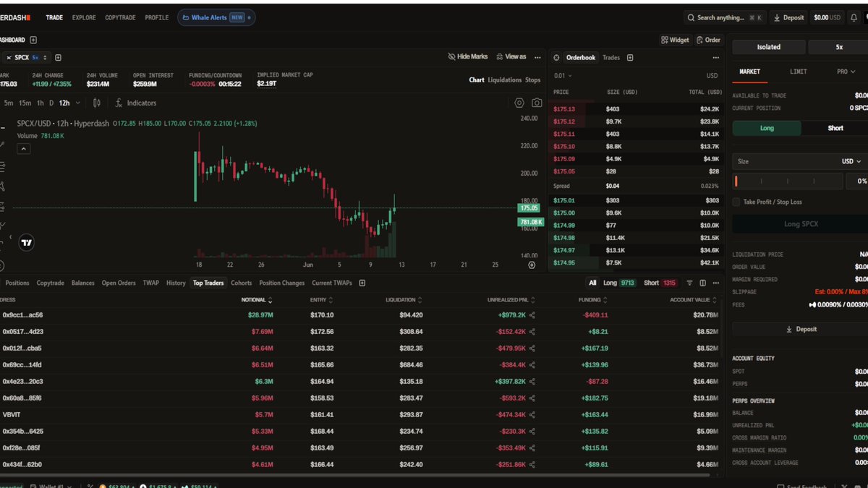The width and height of the screenshot is (868, 488).
Task: Add tab after Current TWAPs
Action: click(362, 283)
